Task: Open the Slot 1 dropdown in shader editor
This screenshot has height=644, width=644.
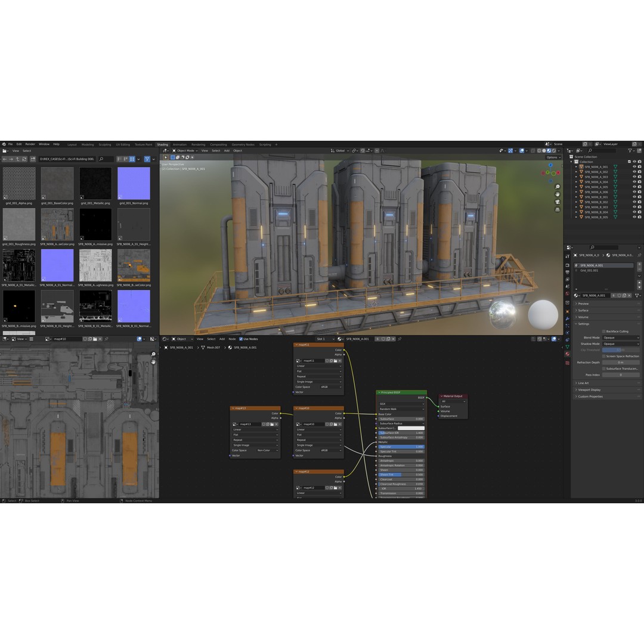Action: [325, 339]
